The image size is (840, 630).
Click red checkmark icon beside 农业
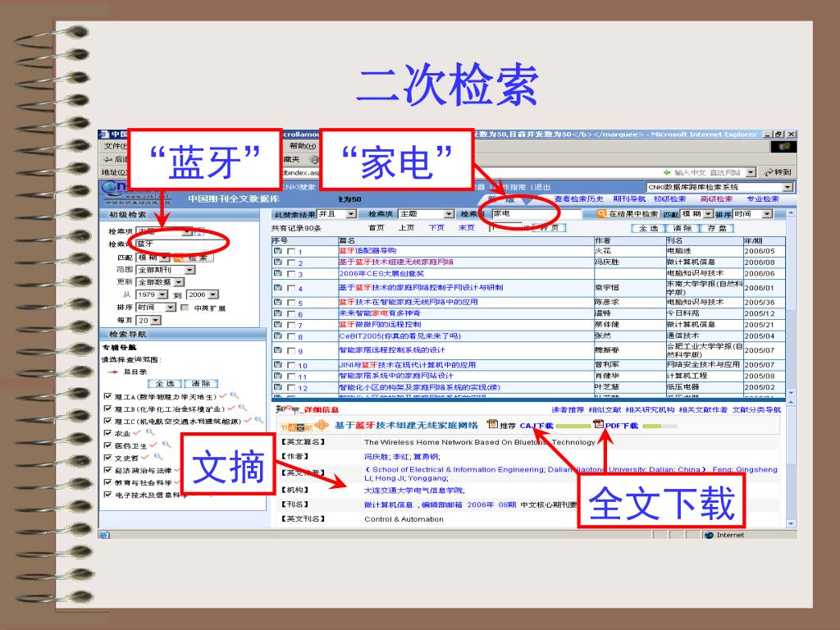coord(137,433)
